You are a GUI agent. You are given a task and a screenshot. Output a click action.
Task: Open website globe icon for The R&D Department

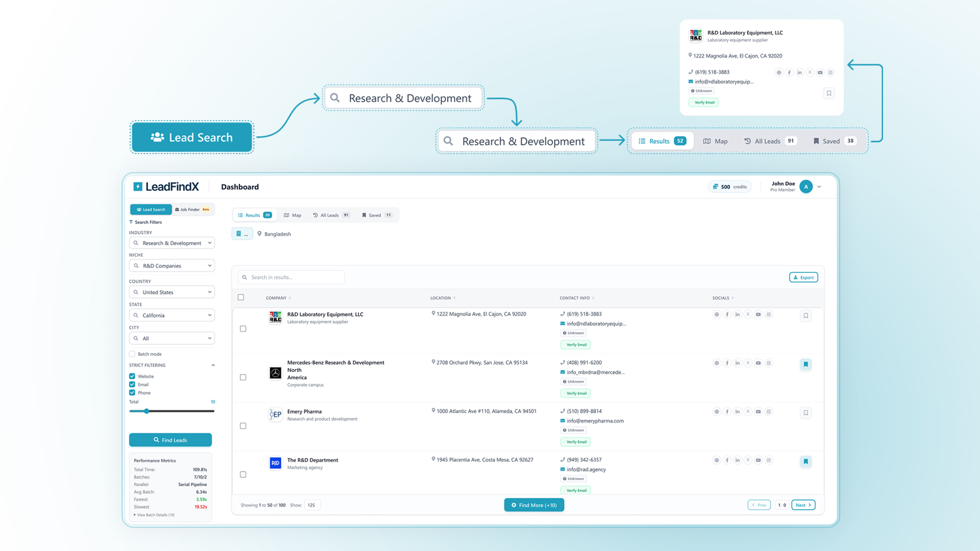pos(717,460)
